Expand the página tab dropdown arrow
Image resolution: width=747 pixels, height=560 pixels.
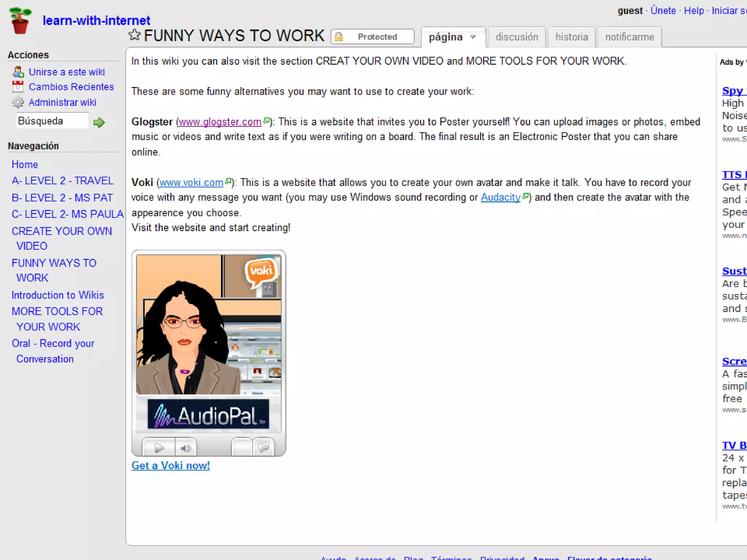(x=473, y=37)
